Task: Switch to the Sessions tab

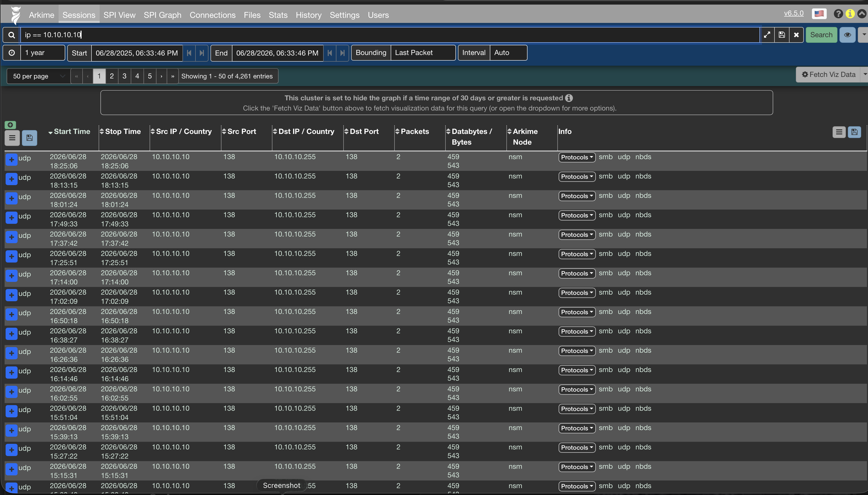Action: pos(79,15)
